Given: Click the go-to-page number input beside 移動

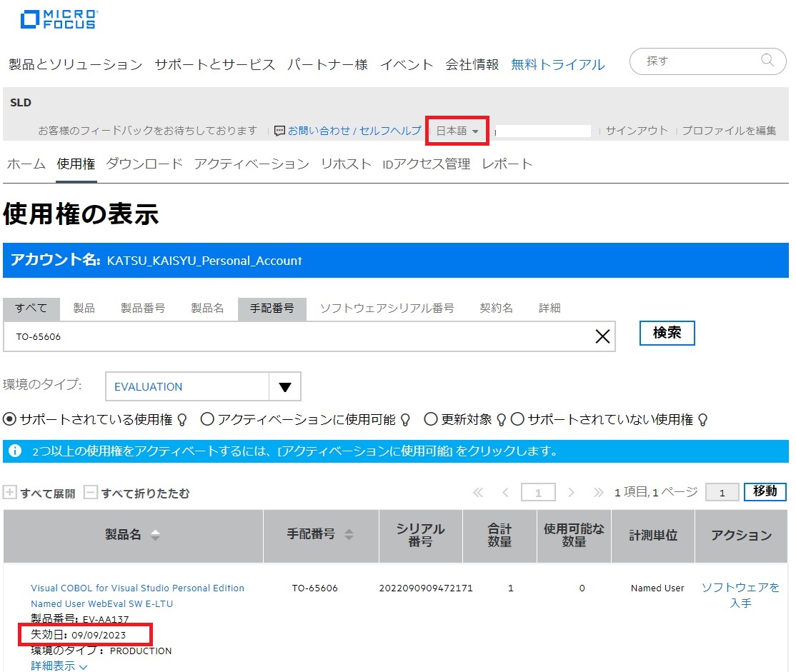Looking at the screenshot, I should 722,493.
